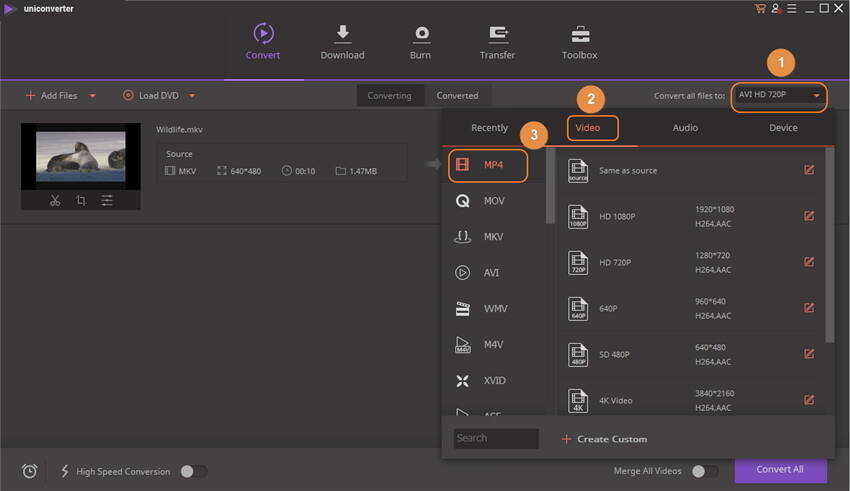Viewport: 850px width, 491px height.
Task: Choose the 4K Video preset
Action: click(x=690, y=400)
